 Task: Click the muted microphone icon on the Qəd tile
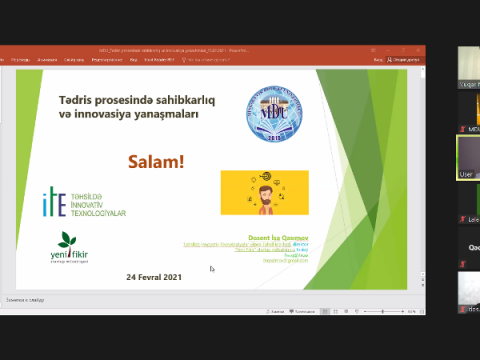point(462,264)
